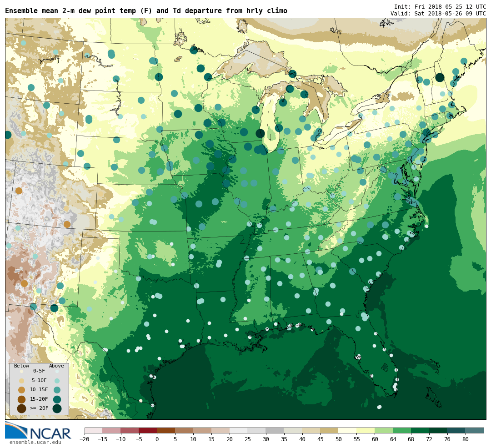This screenshot has height=448, width=491.
Task: Pick the dark teal swatch between 76 and 80
Action: (x=457, y=430)
